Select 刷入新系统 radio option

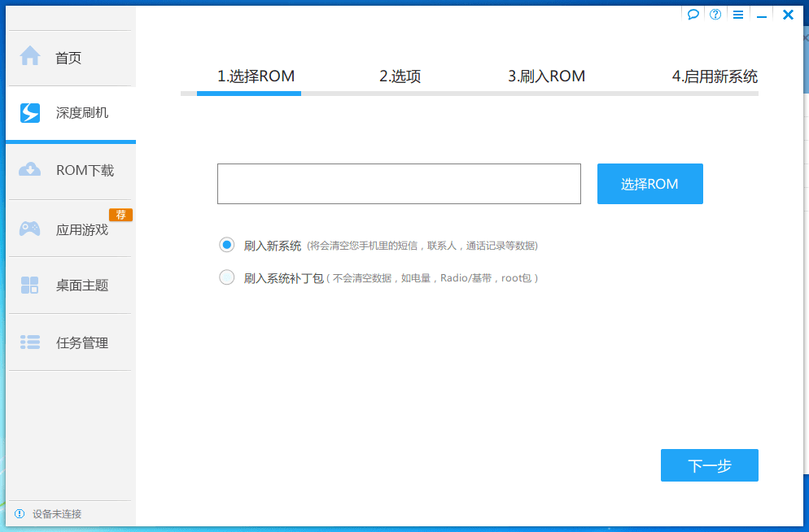(x=226, y=244)
